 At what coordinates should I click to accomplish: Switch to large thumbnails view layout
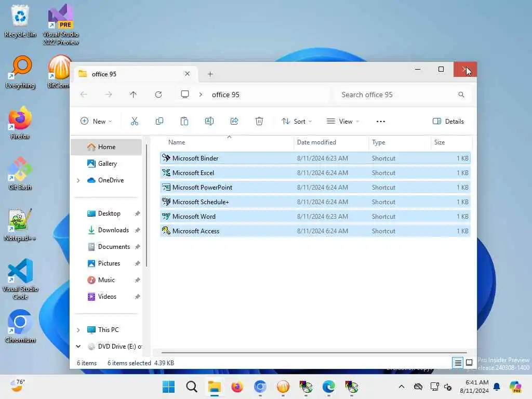pyautogui.click(x=469, y=363)
